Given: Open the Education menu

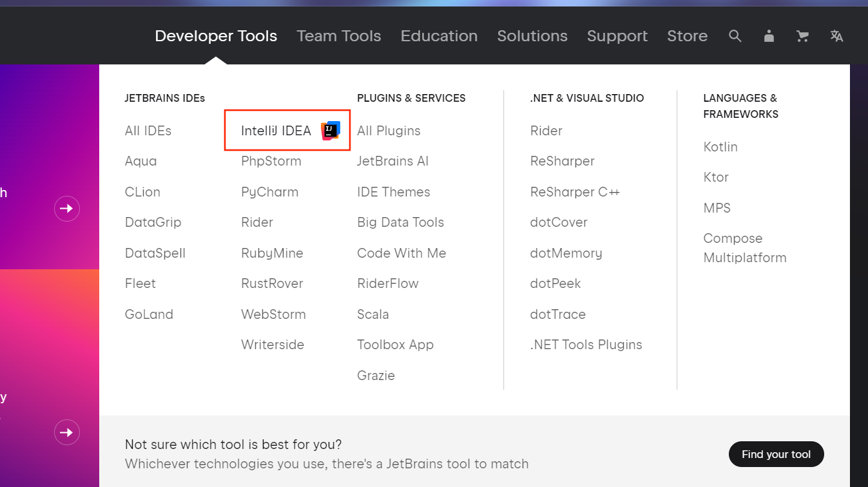Looking at the screenshot, I should (439, 36).
